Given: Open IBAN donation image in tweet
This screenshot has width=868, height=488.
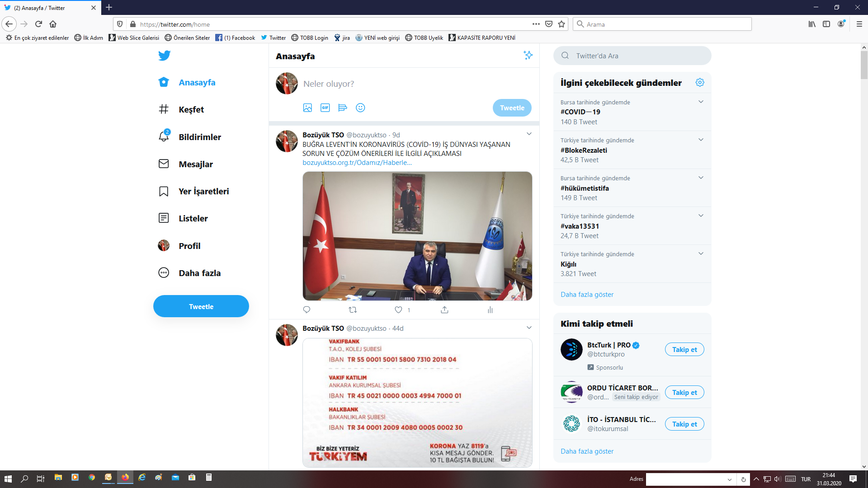Looking at the screenshot, I should coord(417,403).
